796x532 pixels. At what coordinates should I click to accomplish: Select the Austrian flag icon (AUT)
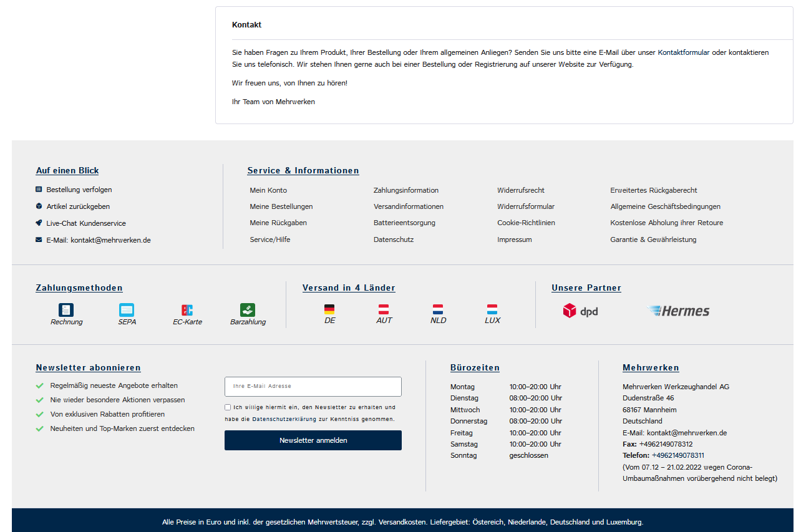384,309
